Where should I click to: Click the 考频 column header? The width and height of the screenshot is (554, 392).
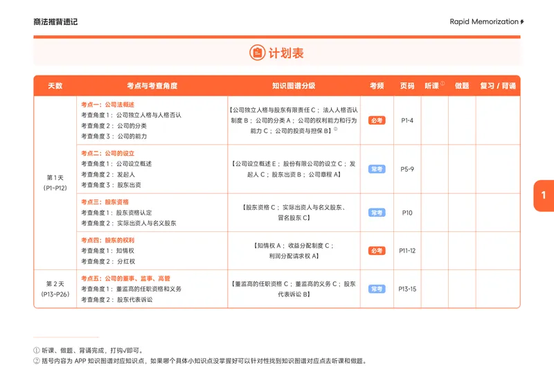pos(377,86)
